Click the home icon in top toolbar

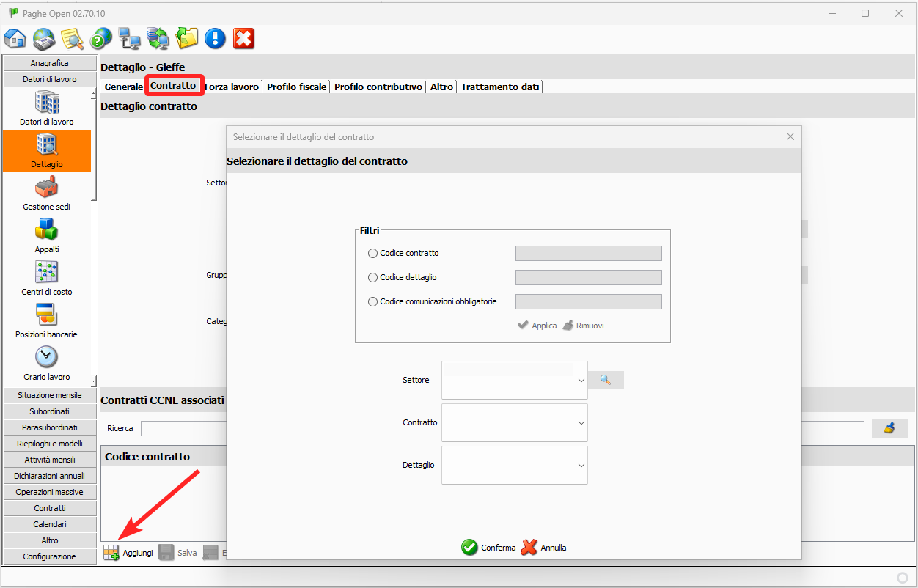click(x=15, y=37)
